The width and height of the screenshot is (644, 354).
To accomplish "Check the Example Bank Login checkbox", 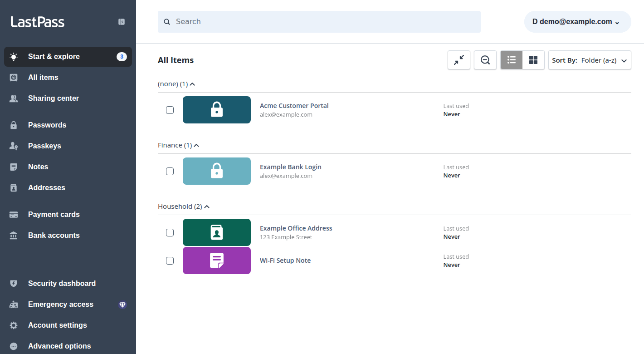I will 170,171.
